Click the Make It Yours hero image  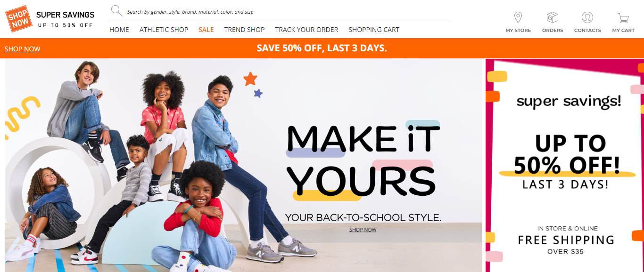[x=244, y=165]
